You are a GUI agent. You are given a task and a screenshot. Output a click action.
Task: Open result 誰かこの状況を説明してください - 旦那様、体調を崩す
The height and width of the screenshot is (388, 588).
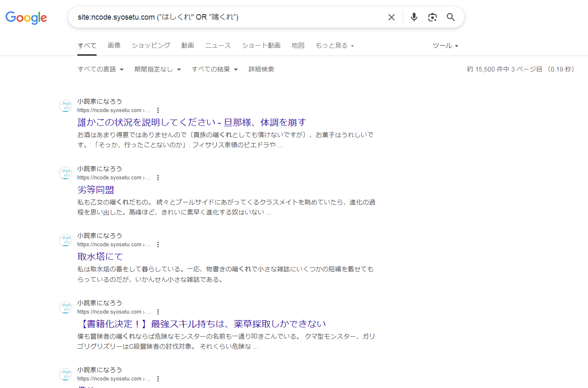pos(192,123)
